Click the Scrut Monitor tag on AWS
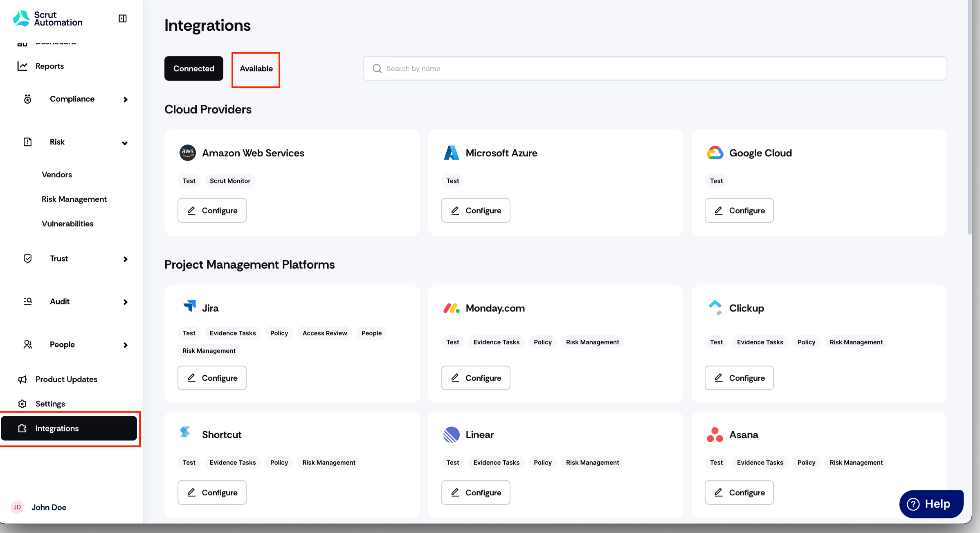 click(230, 181)
